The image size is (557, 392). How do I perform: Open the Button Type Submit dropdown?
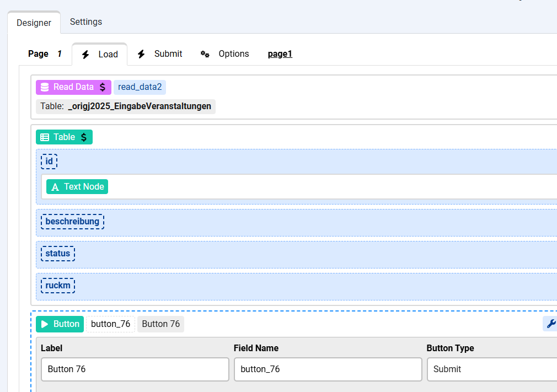pyautogui.click(x=491, y=369)
